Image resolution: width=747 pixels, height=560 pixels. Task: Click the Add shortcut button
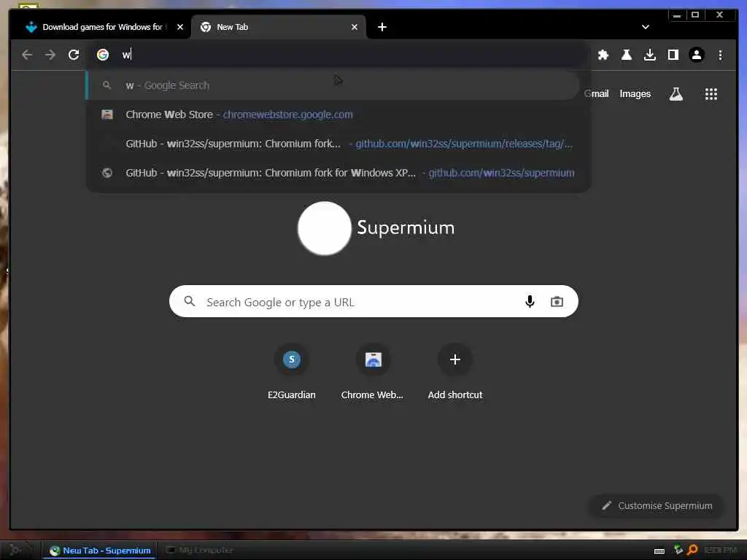[455, 373]
